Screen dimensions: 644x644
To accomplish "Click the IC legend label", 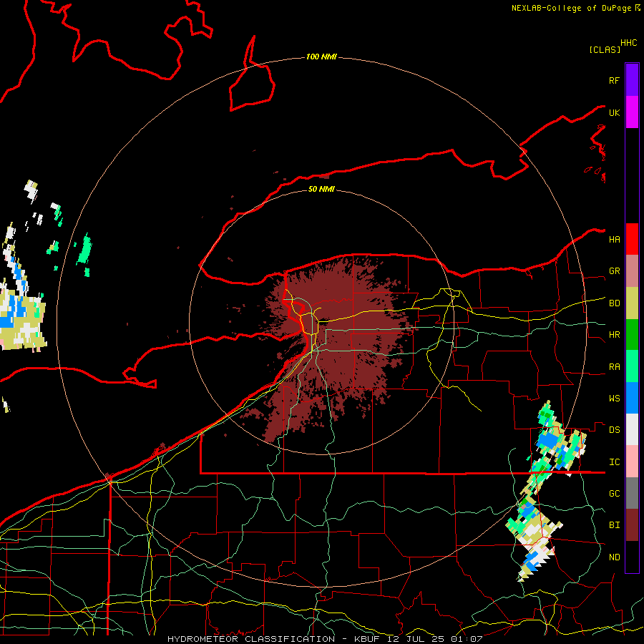I will (x=614, y=462).
